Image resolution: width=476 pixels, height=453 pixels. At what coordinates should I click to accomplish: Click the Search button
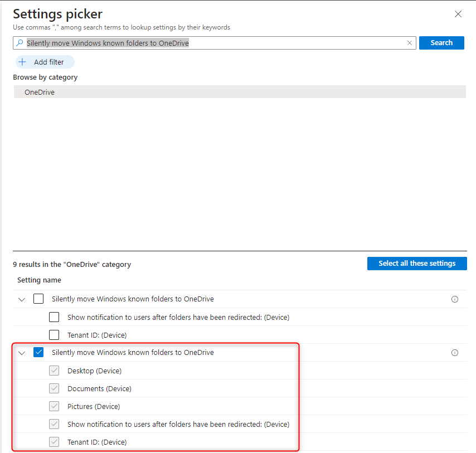point(441,43)
